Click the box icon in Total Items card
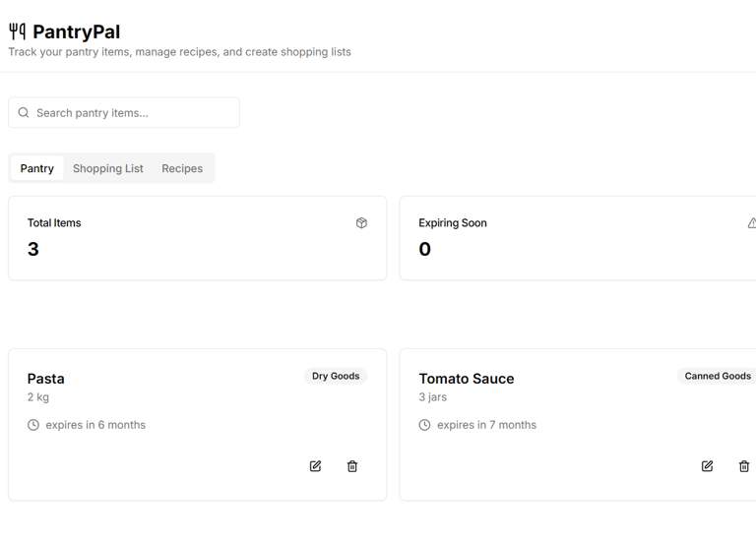The width and height of the screenshot is (756, 541). click(361, 223)
